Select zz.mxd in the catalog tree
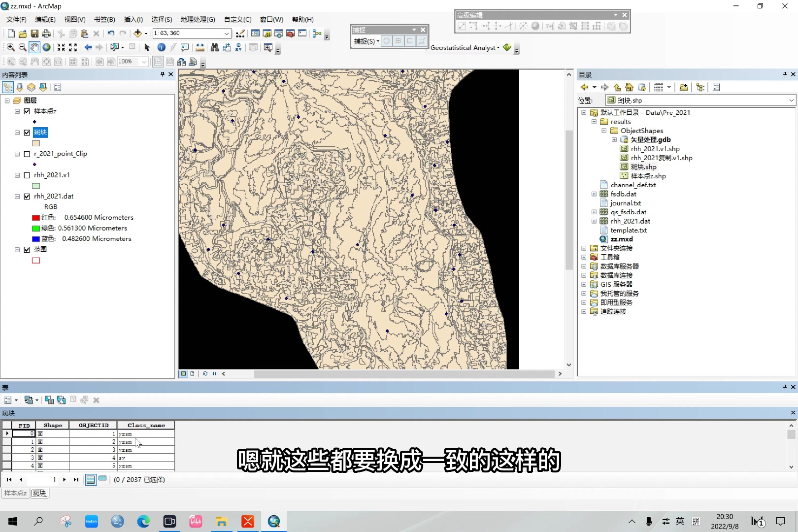Image resolution: width=798 pixels, height=532 pixels. (x=622, y=239)
